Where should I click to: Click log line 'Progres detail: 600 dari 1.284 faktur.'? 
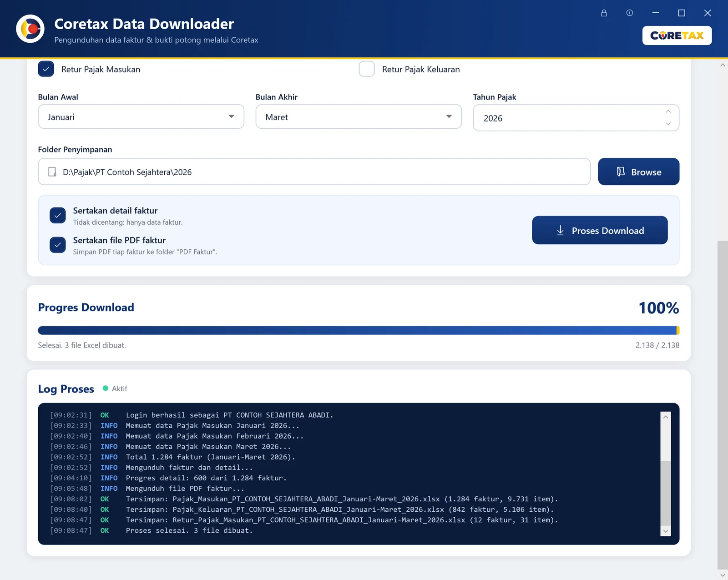click(x=206, y=478)
